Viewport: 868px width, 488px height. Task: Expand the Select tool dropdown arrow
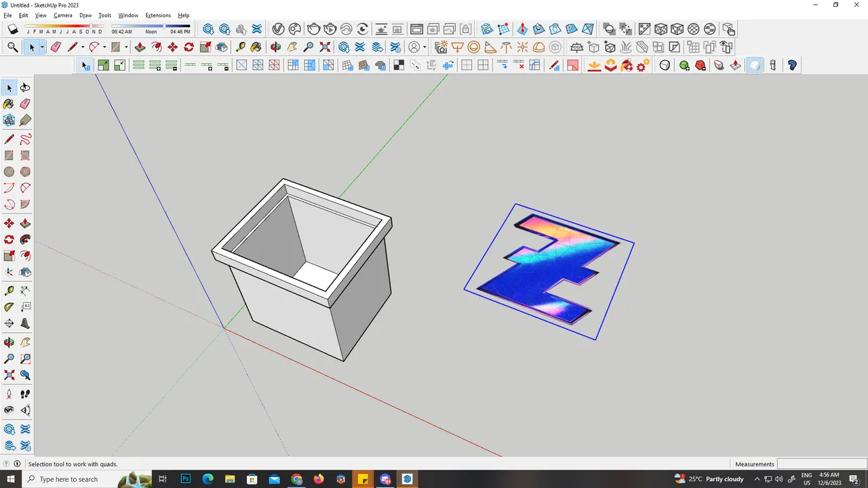tap(42, 47)
